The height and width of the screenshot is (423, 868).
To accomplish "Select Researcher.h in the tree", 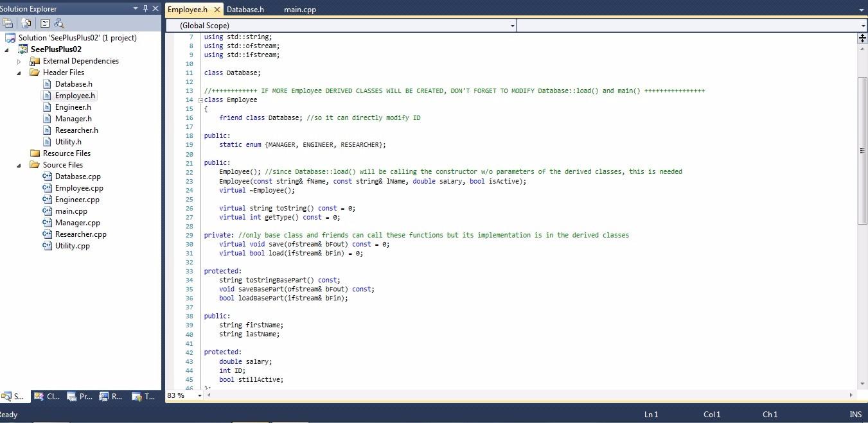I will (x=76, y=130).
